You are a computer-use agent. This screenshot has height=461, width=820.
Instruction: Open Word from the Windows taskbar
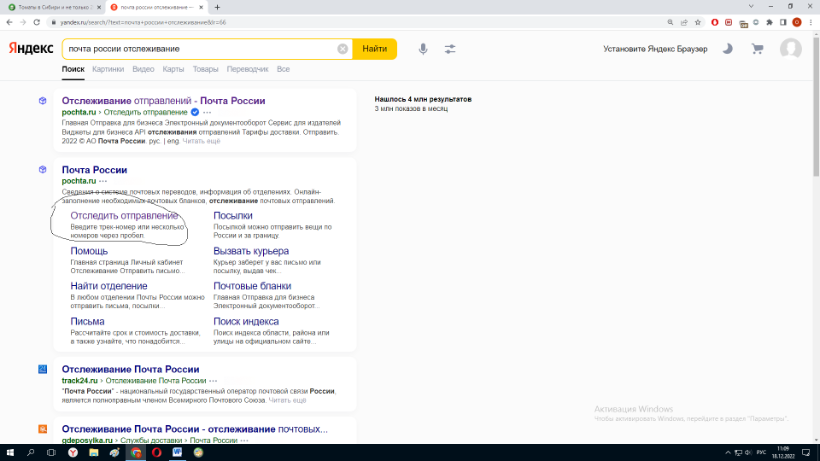coord(177,452)
